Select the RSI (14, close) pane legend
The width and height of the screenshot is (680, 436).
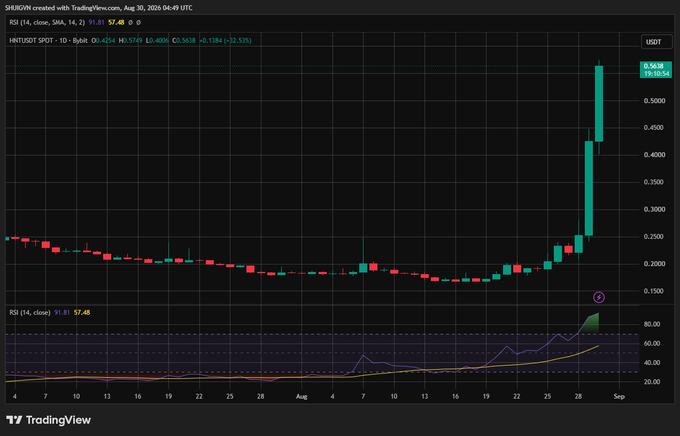30,312
